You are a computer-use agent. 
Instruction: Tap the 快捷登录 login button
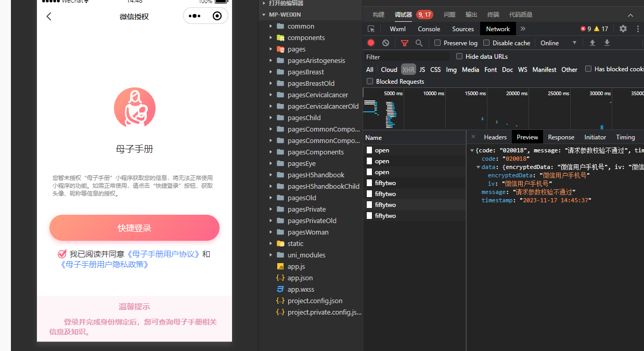click(134, 228)
